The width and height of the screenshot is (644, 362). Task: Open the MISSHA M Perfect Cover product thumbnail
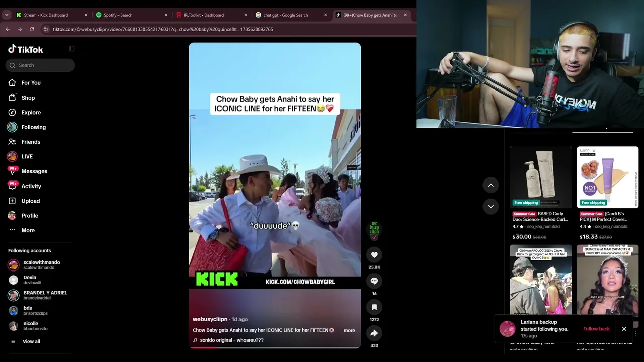point(608,177)
